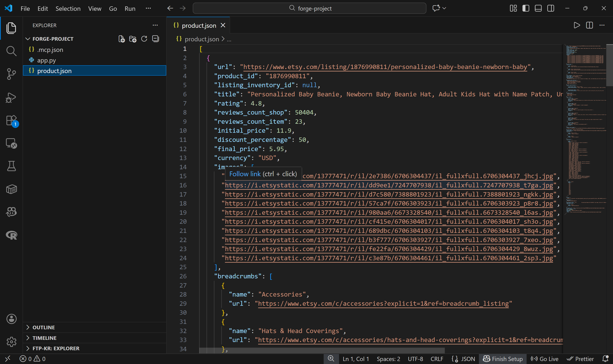Click the forge-project command center search box
Screen dimensions: 613x364
pos(309,8)
